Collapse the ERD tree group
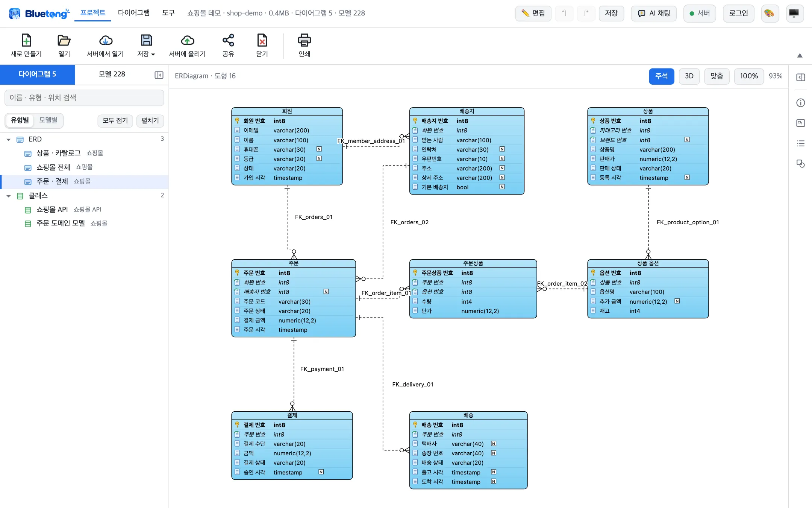The image size is (812, 508). [x=9, y=140]
